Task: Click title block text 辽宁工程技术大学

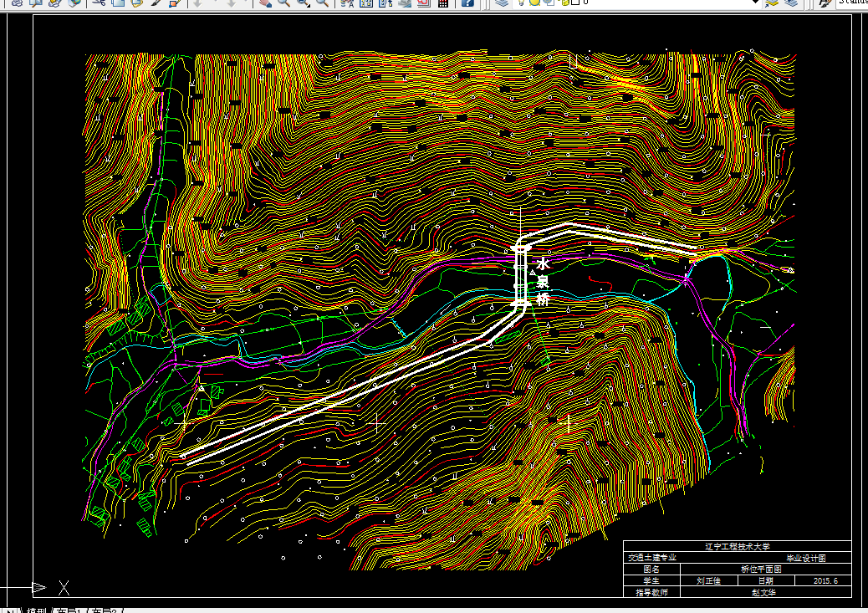Action: tap(737, 547)
